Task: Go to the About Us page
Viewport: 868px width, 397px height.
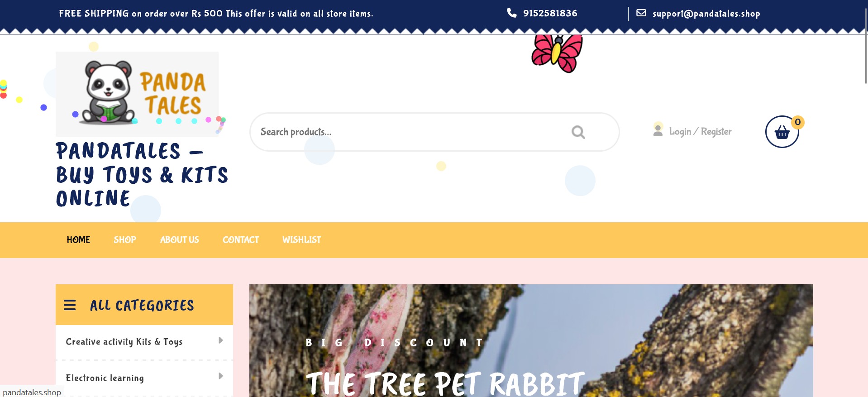Action: (x=180, y=240)
